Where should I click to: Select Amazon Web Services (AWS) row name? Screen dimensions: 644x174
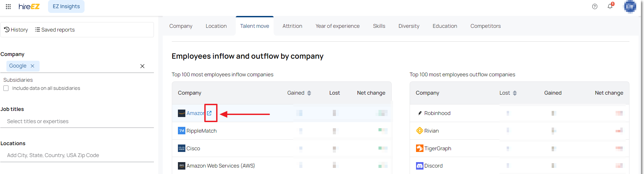(221, 166)
